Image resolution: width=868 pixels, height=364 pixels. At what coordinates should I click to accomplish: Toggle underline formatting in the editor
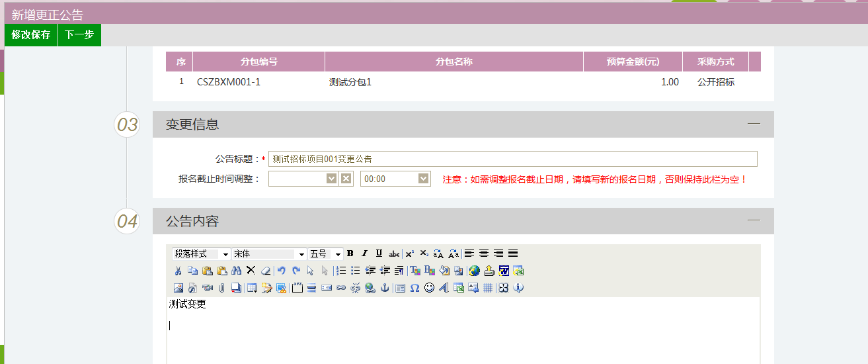coord(379,253)
